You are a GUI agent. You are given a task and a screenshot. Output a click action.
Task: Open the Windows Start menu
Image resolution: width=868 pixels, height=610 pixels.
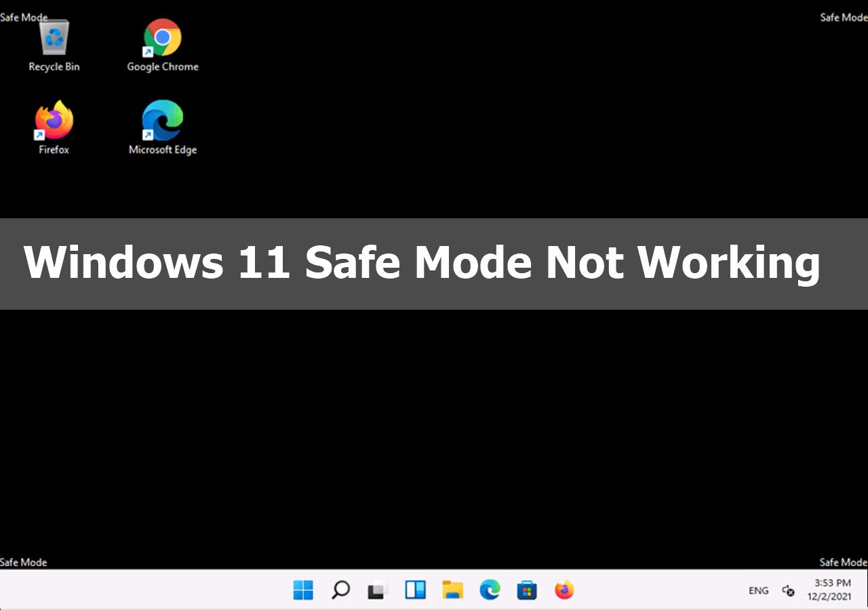303,590
